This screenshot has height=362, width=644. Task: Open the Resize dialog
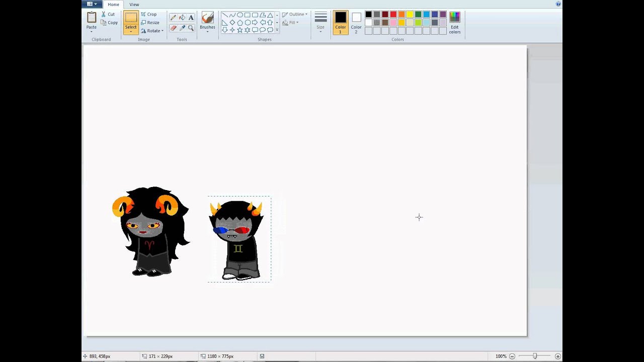coord(150,23)
